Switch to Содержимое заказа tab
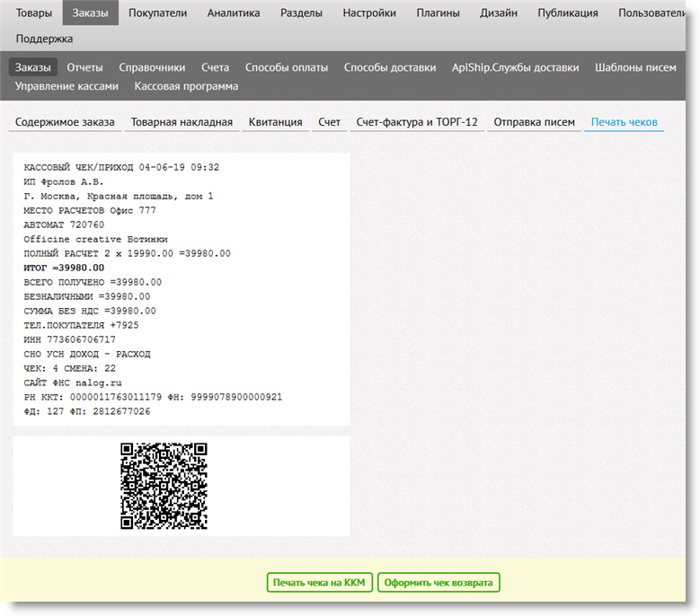 click(65, 122)
